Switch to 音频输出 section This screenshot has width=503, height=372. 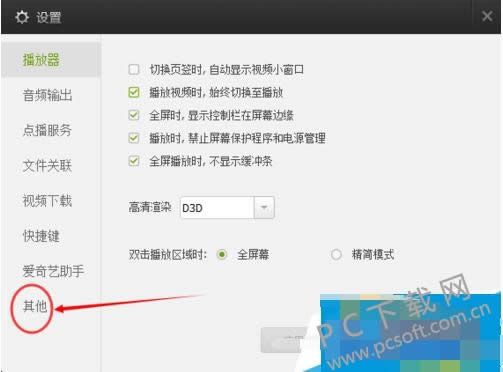tap(47, 95)
